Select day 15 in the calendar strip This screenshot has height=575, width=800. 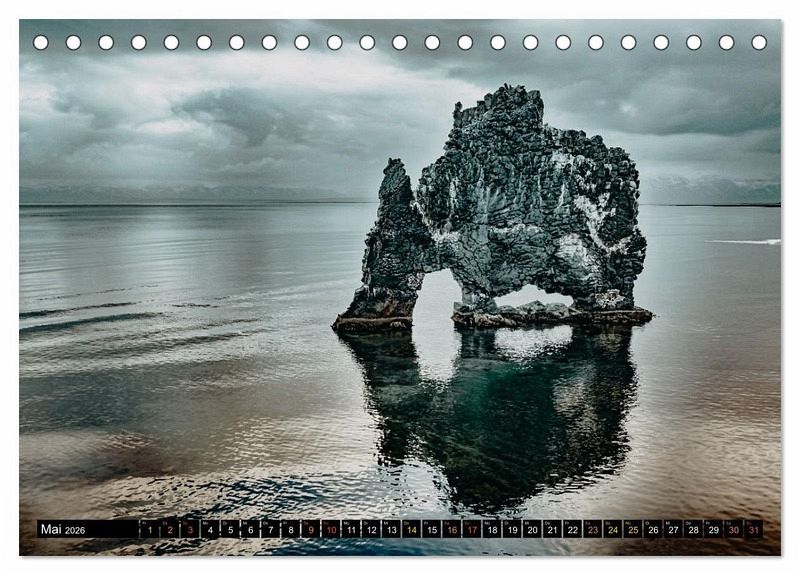point(432,529)
